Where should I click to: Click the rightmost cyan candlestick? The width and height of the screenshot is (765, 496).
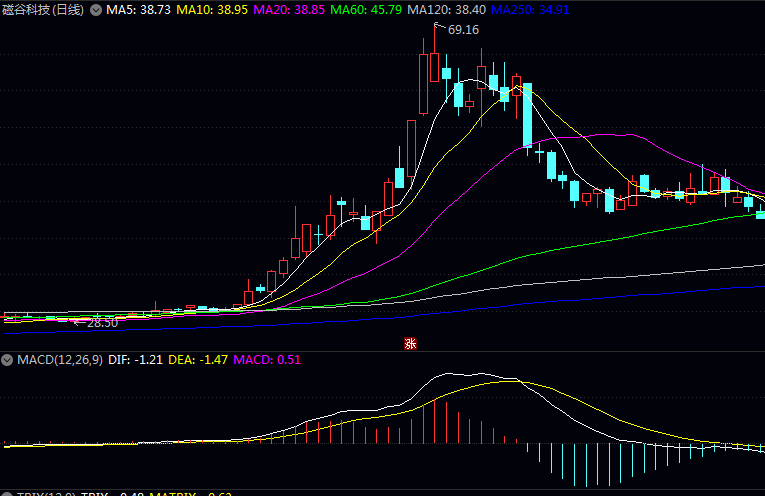point(760,213)
